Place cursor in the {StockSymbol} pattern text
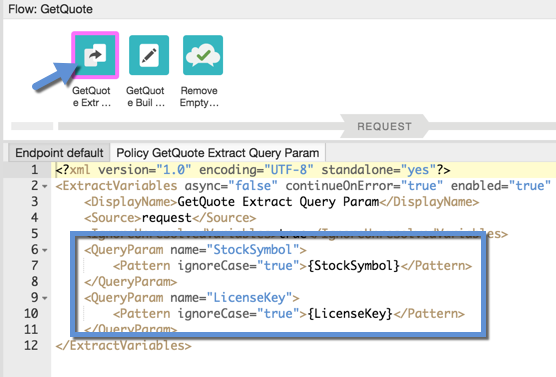Viewport: 556px width, 377px height. (x=354, y=266)
